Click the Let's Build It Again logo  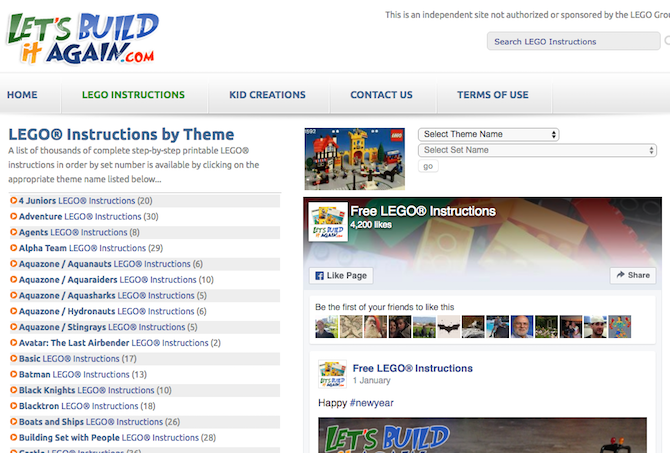coord(82,38)
